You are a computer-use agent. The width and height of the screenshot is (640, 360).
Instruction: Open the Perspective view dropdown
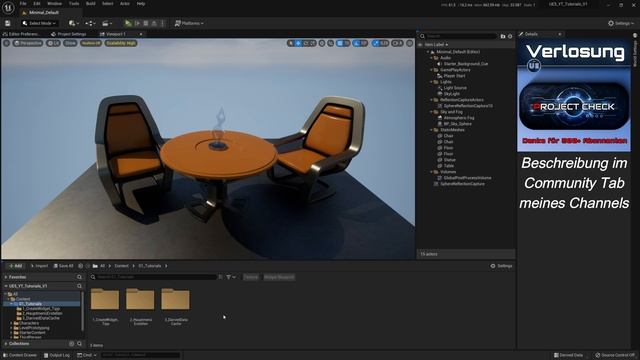[28, 43]
